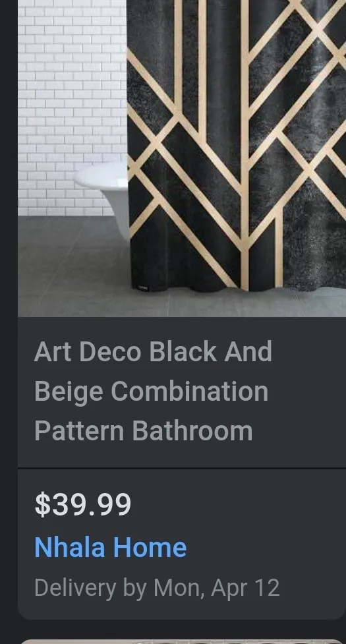
Task: Open the next product card peeking below
Action: (x=182, y=641)
